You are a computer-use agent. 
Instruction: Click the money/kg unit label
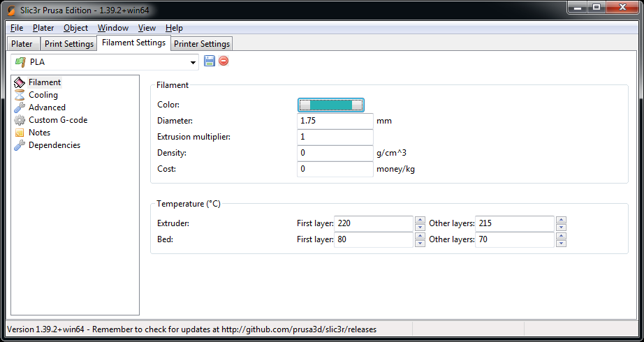(395, 169)
